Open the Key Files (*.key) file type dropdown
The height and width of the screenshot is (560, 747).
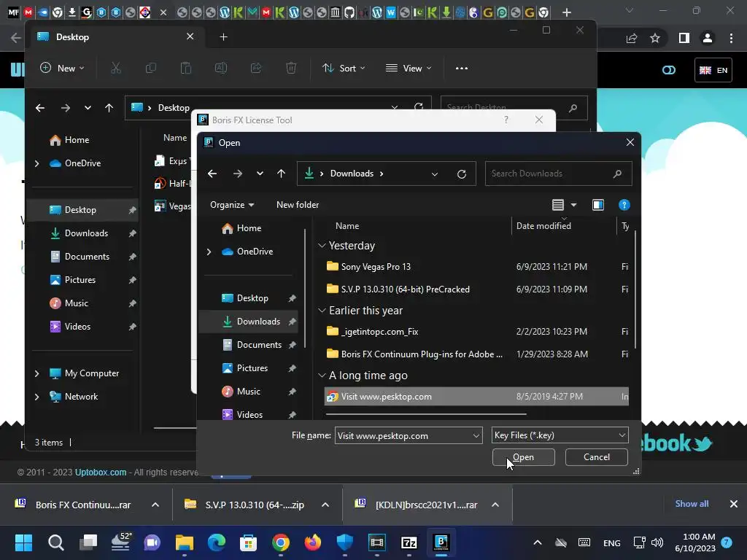[560, 435]
